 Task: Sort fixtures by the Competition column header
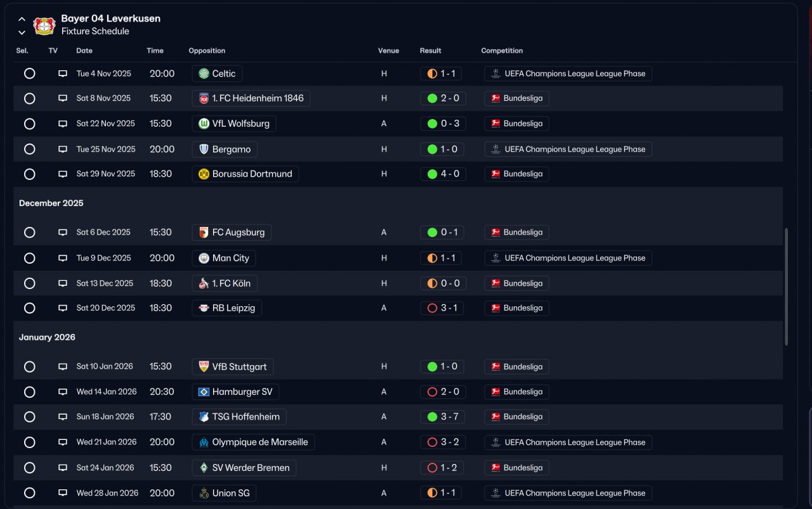tap(502, 51)
